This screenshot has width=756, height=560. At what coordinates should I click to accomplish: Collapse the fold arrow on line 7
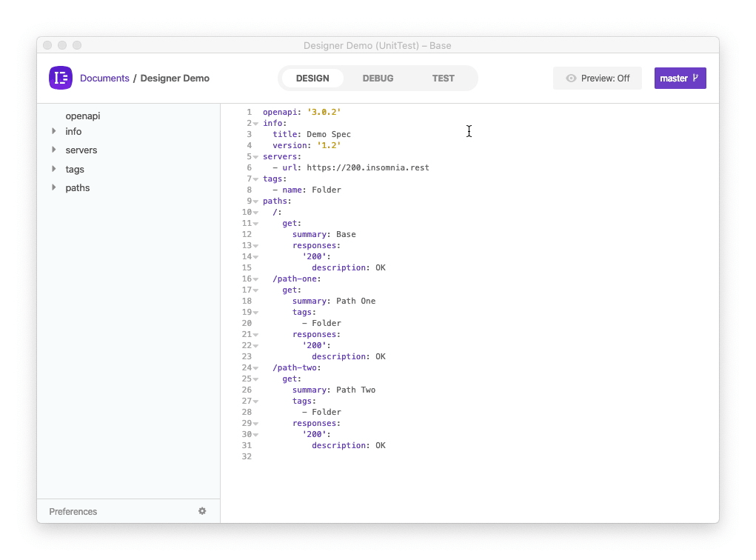(256, 179)
